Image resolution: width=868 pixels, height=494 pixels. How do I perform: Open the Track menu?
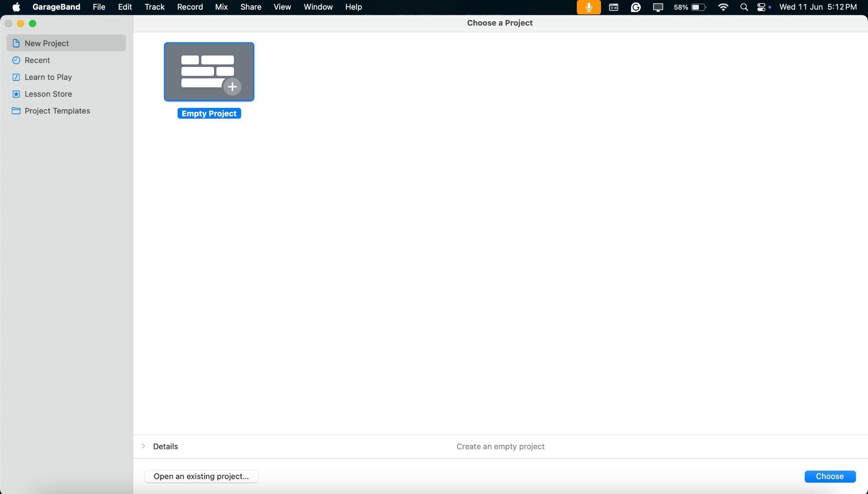[x=155, y=7]
